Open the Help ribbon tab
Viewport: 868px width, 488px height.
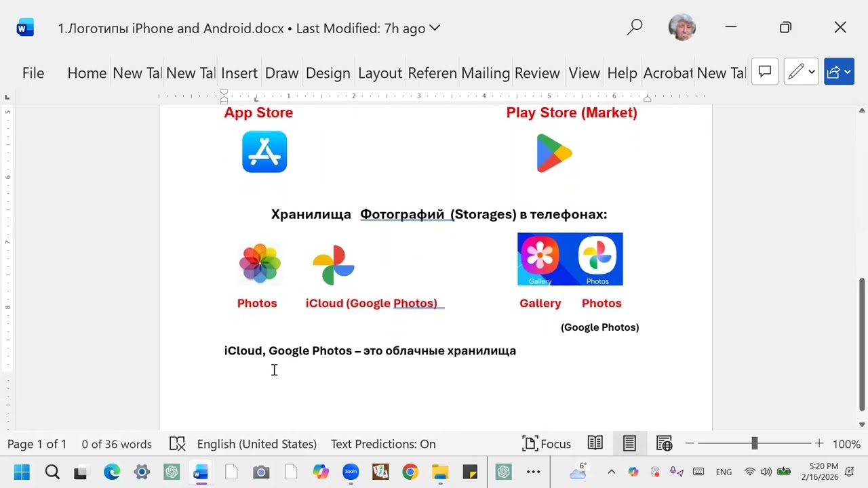pos(622,73)
